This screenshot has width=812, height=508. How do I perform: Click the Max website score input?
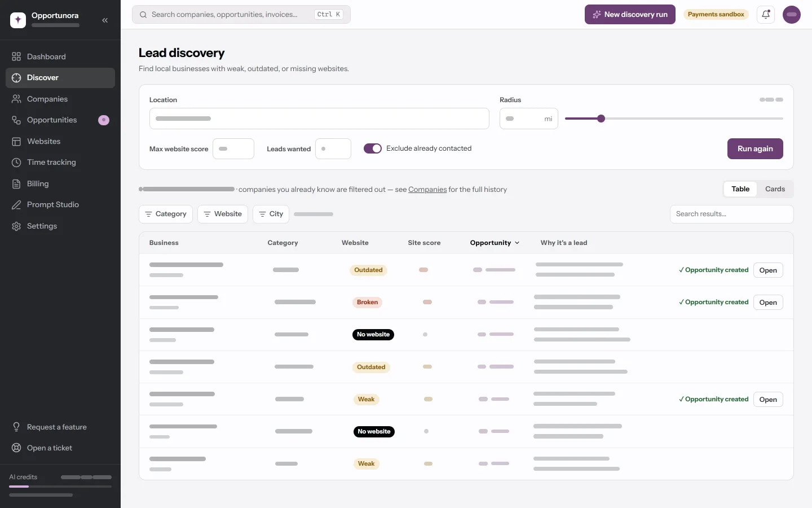pos(233,149)
